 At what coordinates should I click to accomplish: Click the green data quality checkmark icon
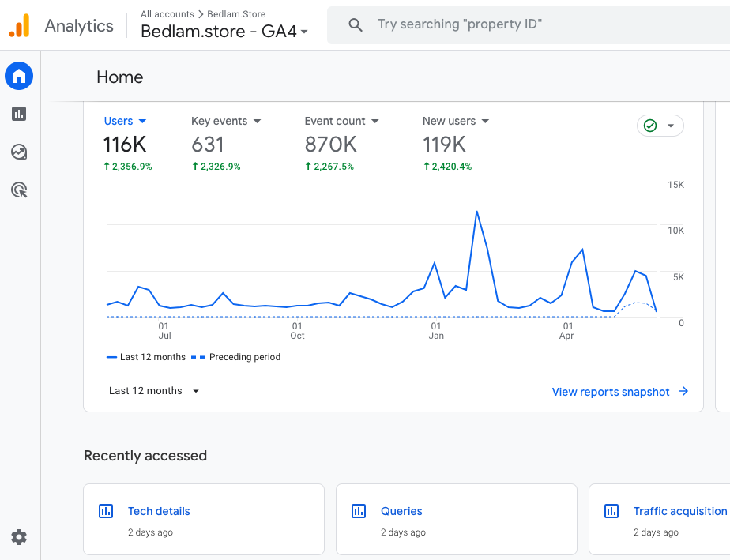pos(650,126)
